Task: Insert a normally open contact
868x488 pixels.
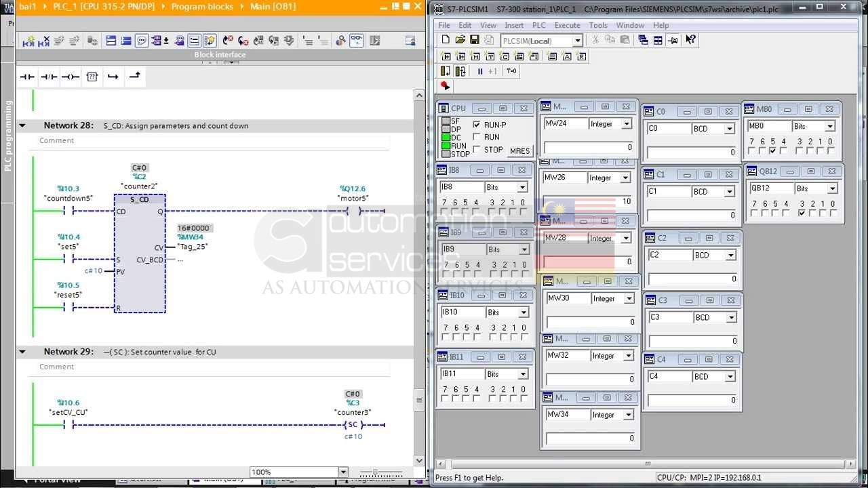Action: click(27, 77)
